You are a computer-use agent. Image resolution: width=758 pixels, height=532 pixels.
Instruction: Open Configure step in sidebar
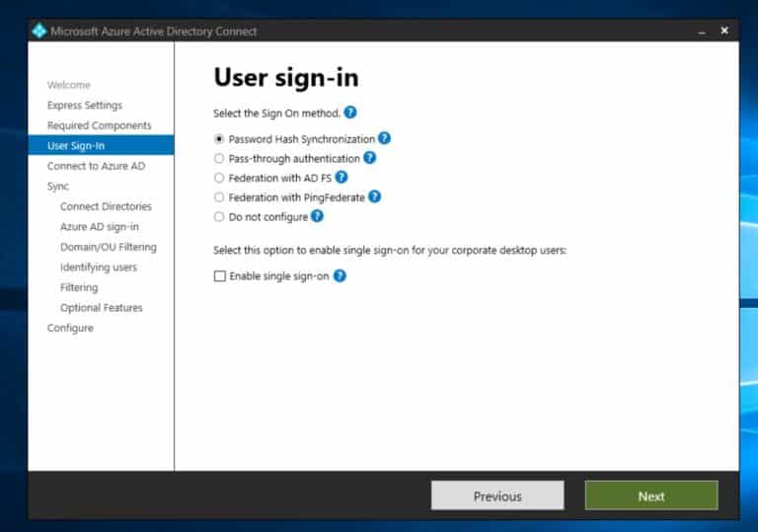click(70, 328)
